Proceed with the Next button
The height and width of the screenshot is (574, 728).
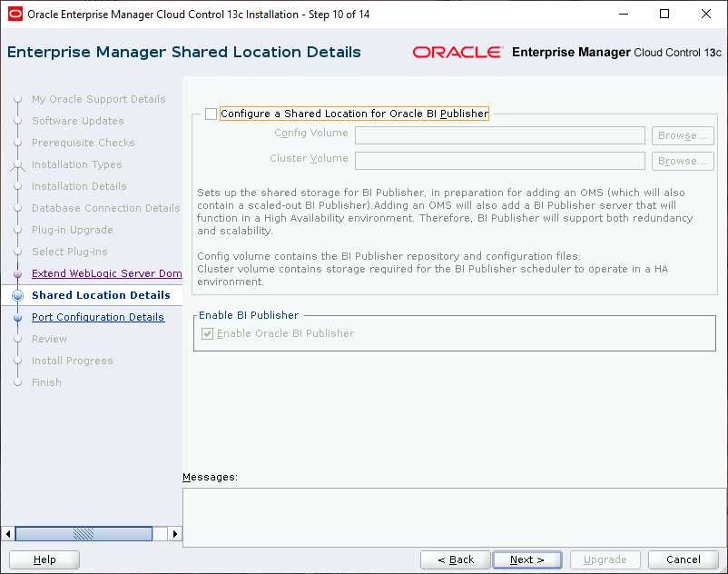pos(527,559)
